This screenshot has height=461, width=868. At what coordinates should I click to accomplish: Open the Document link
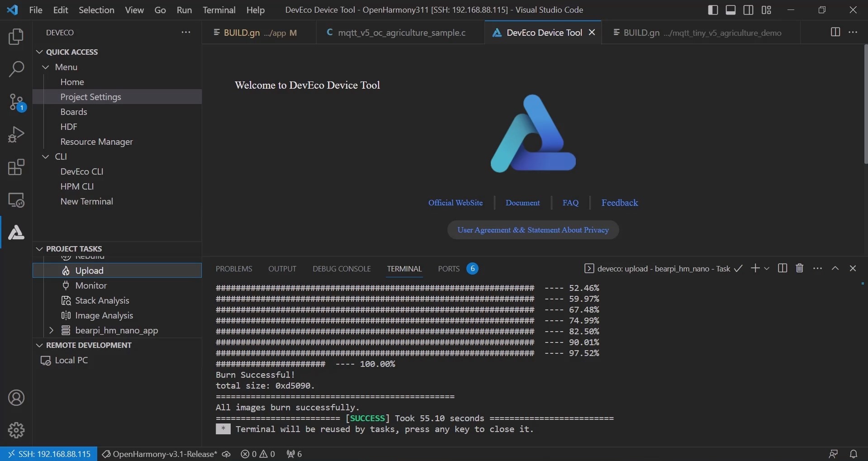point(522,203)
